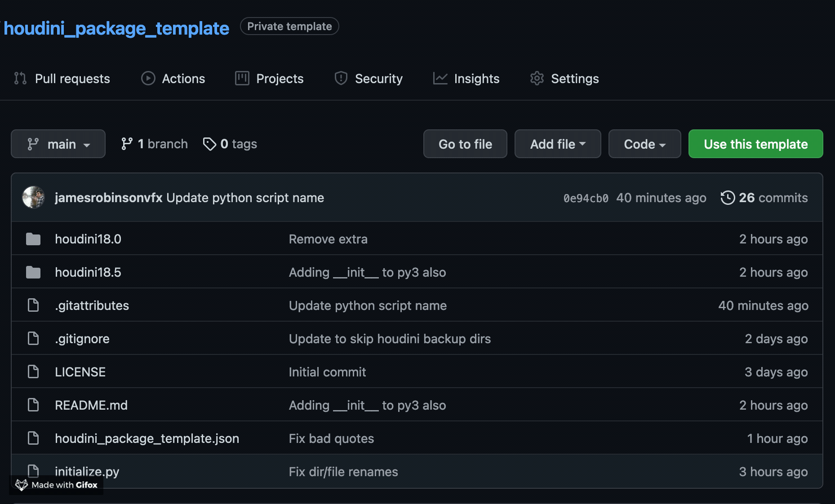View the 1 branch link
The height and width of the screenshot is (504, 835).
[x=154, y=144]
